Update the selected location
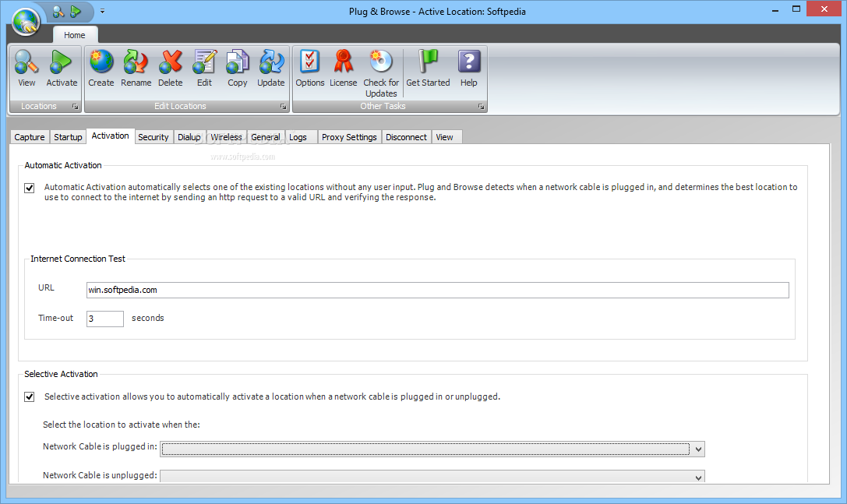 coord(270,69)
